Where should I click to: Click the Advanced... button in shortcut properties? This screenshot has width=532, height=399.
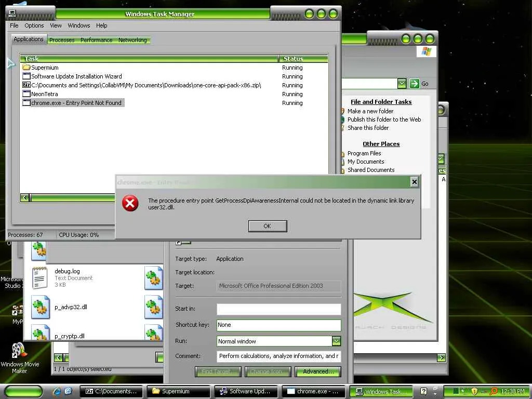[318, 371]
